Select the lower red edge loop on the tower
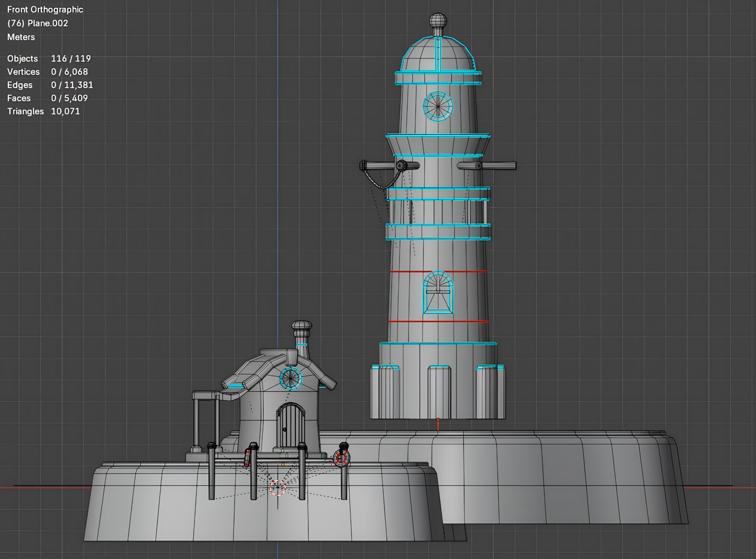This screenshot has width=756, height=559. point(438,321)
